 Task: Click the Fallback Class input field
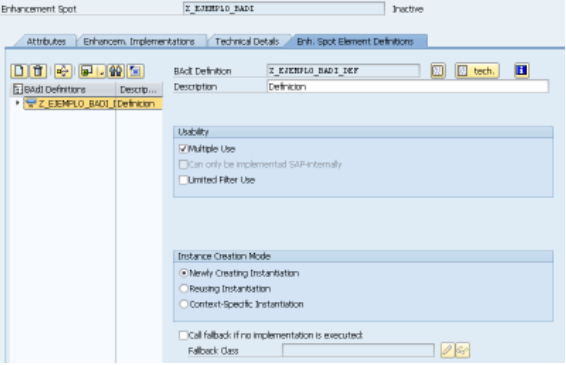358,350
